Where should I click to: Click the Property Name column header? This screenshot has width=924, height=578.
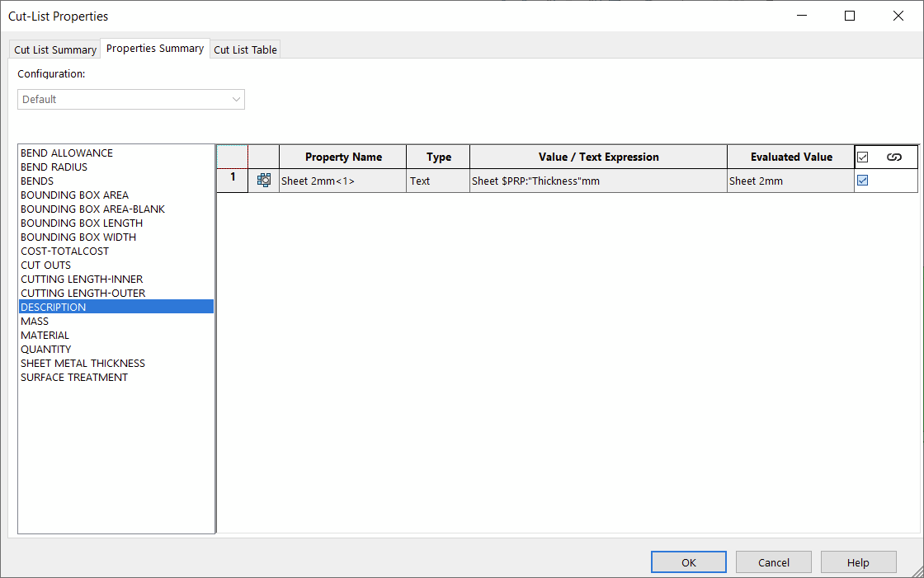[342, 157]
